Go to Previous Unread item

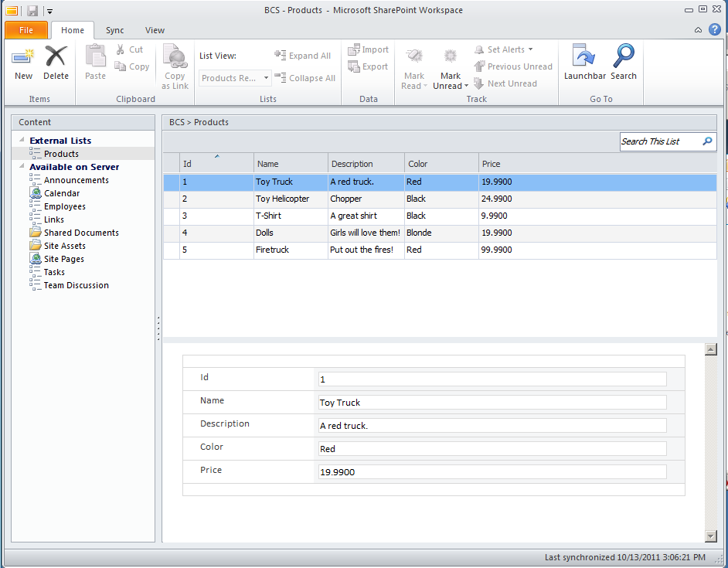(x=513, y=66)
